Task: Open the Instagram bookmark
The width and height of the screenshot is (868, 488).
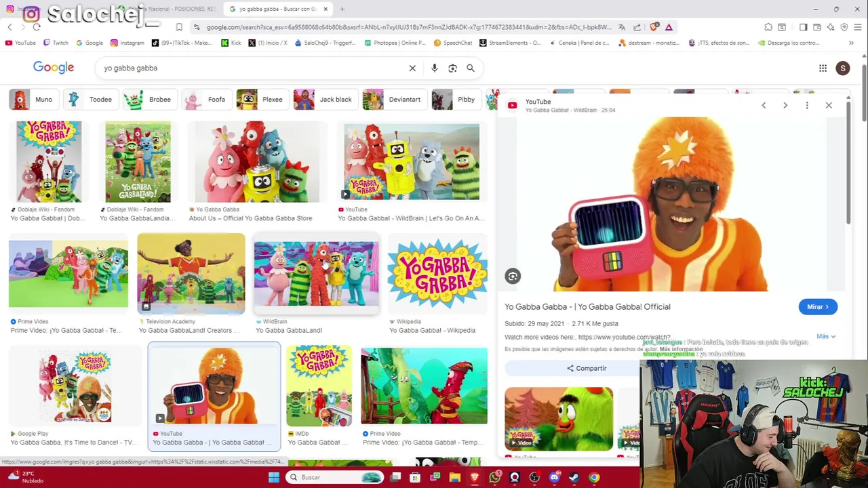Action: [x=127, y=43]
